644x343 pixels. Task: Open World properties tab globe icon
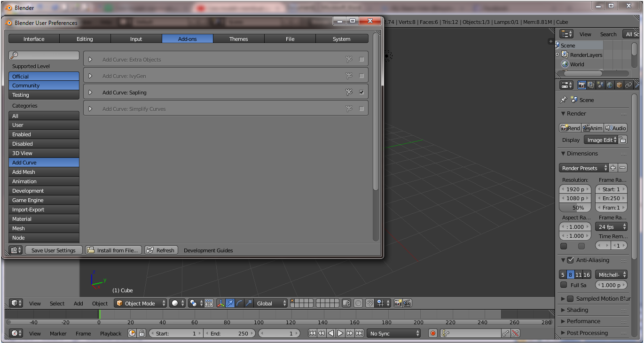(610, 85)
